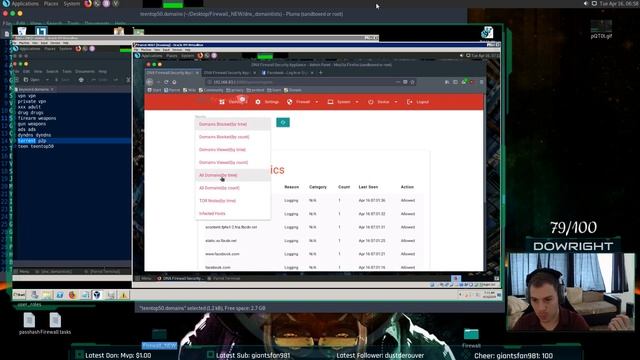The image size is (640, 360).
Task: Open the Start bookmark in Firefox bookmarks bar
Action: (155, 90)
